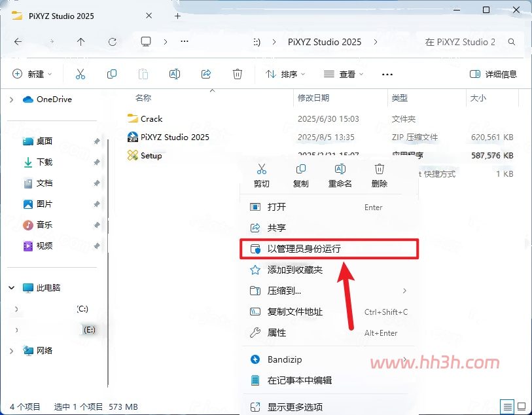The height and width of the screenshot is (415, 532).
Task: Choose Open in the context menu
Action: (x=328, y=207)
